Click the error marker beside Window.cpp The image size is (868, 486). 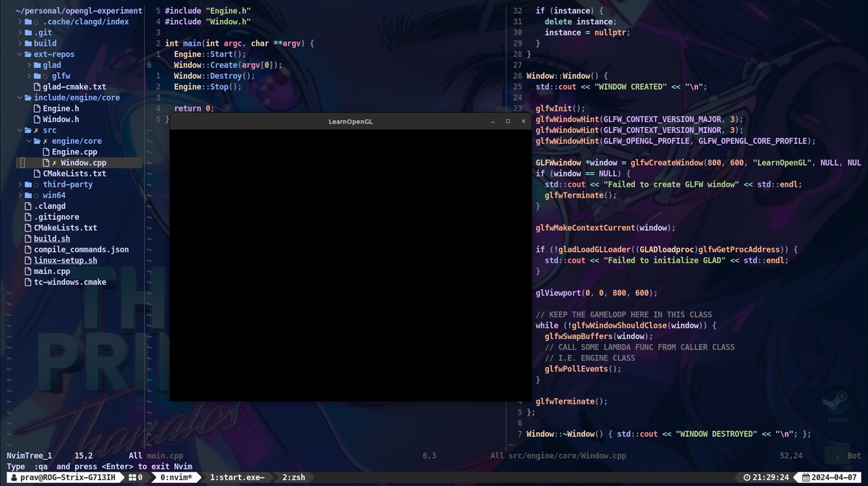tap(54, 163)
